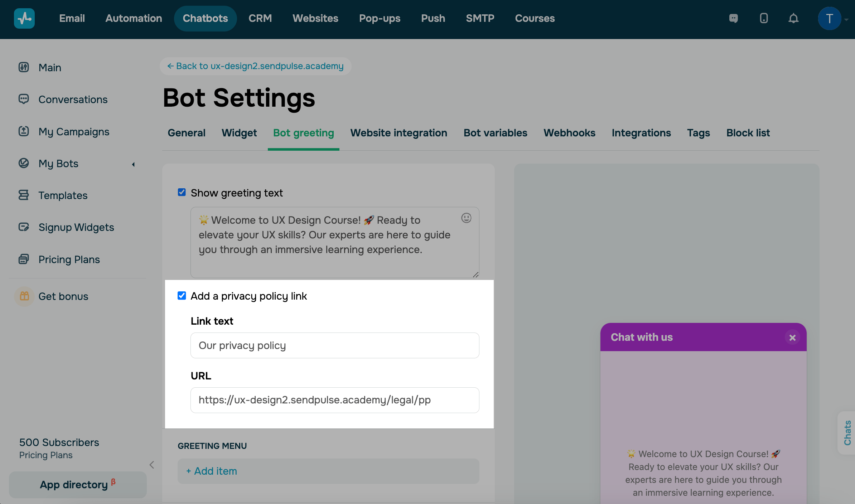
Task: Open the user account avatar dropdown
Action: (829, 18)
